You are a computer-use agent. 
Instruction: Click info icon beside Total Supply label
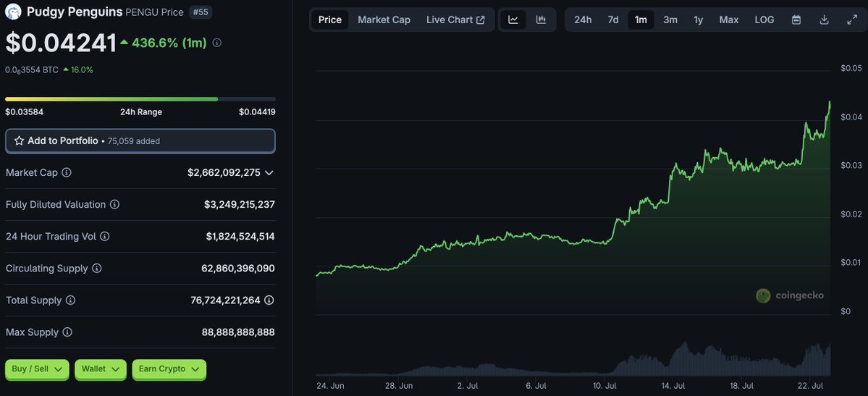pos(70,300)
